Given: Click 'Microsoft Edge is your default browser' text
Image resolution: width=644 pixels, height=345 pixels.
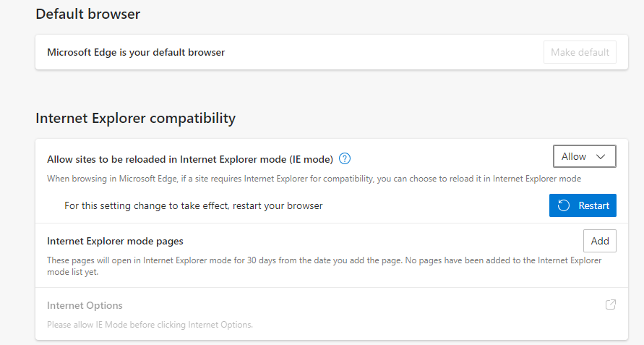Looking at the screenshot, I should tap(136, 52).
